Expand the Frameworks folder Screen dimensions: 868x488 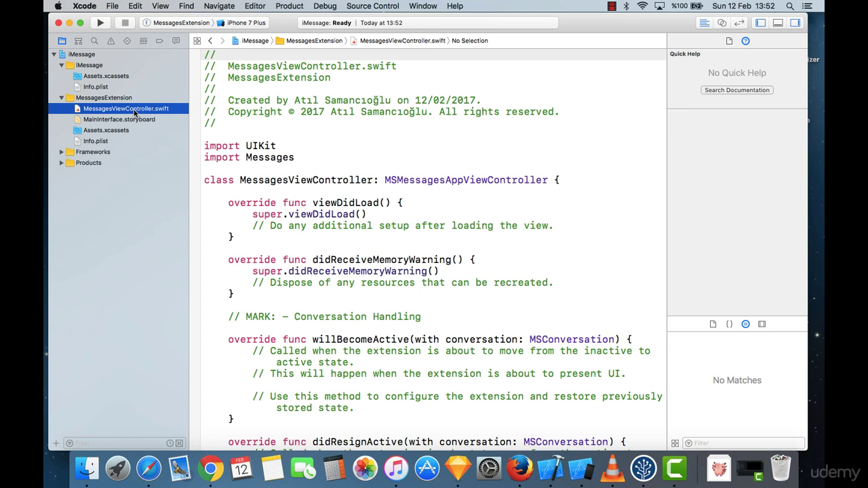(62, 152)
